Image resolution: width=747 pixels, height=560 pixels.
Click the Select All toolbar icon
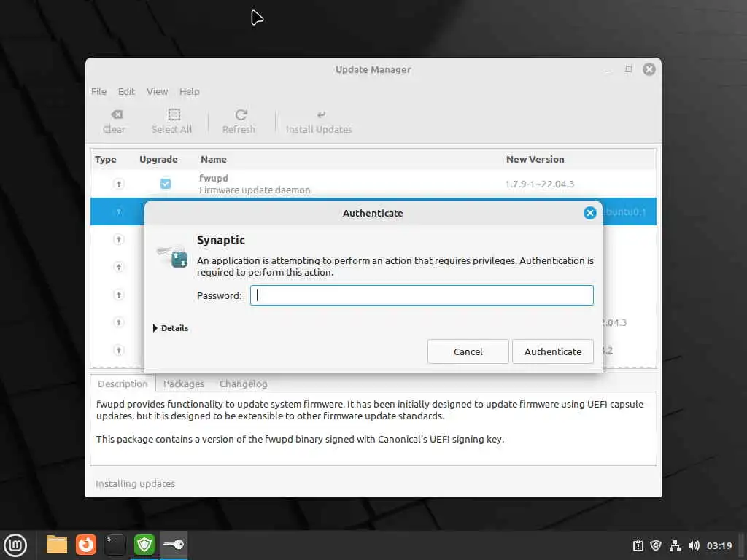tap(174, 114)
